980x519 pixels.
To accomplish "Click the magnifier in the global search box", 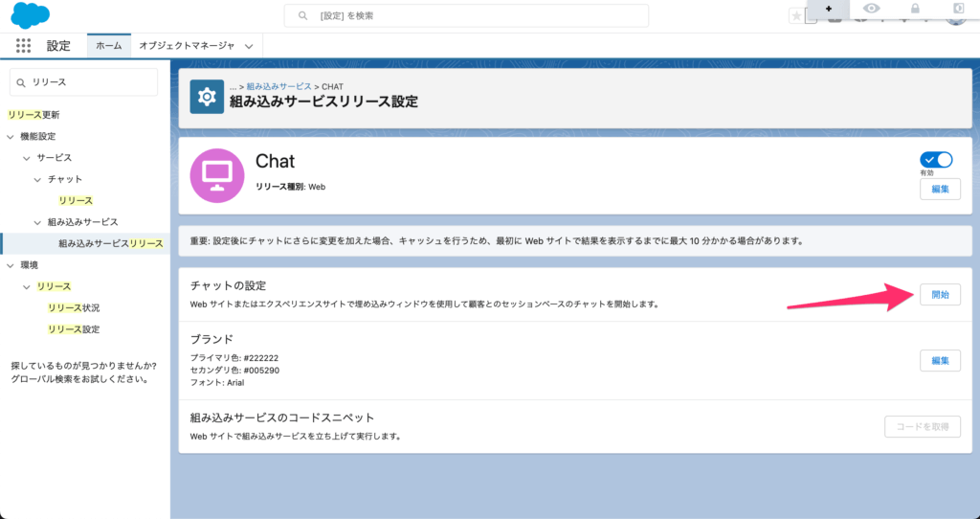I will point(302,15).
